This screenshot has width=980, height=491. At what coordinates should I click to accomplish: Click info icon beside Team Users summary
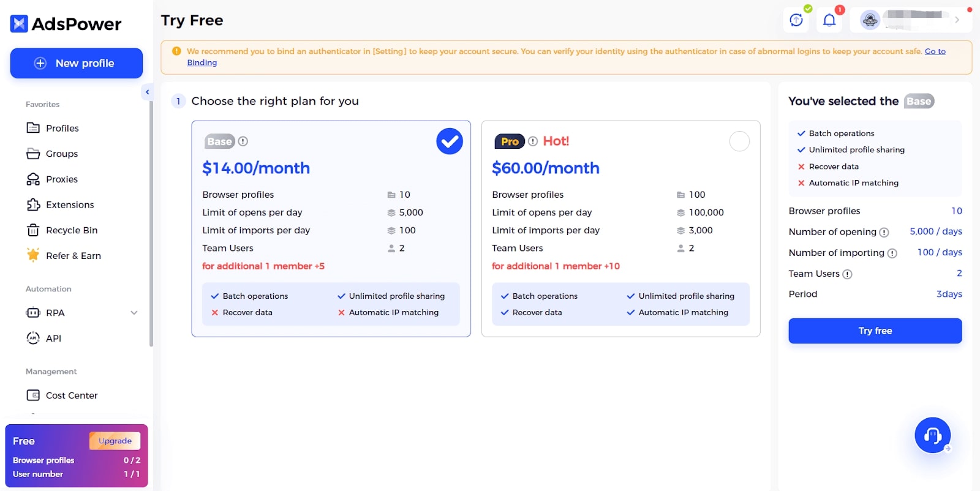click(x=847, y=274)
